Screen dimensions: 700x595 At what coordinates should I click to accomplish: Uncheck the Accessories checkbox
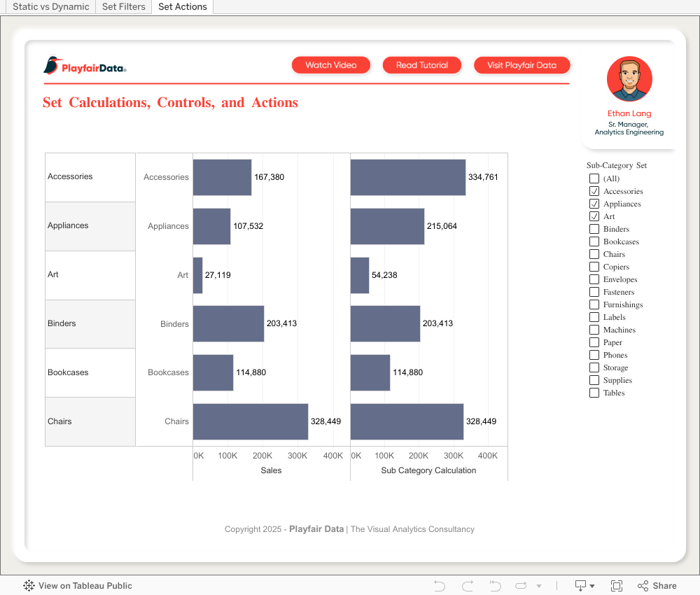point(594,191)
